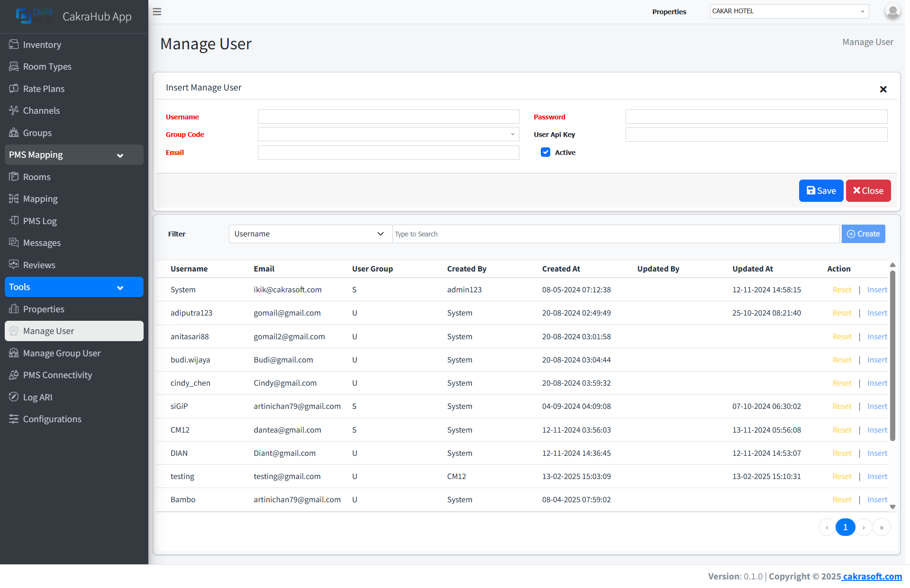Navigate to the Rooms section

36,177
